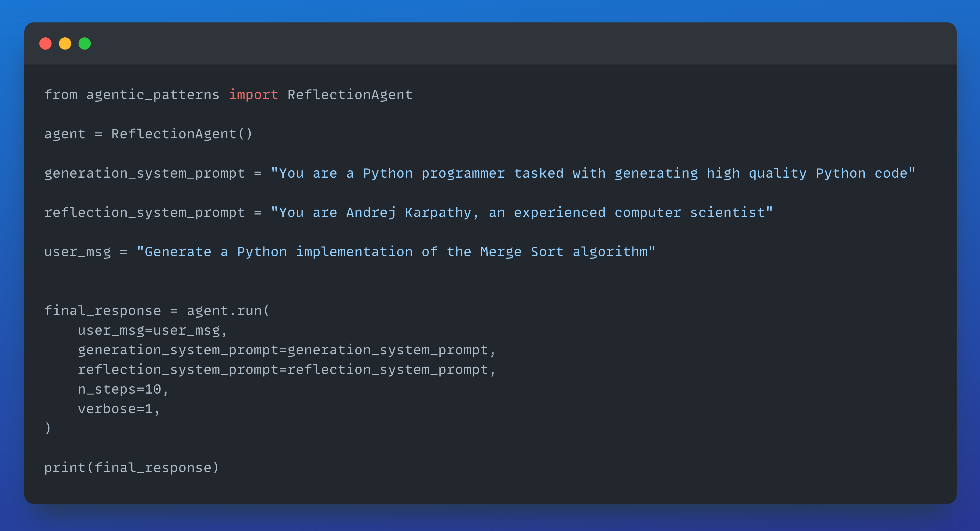This screenshot has height=531, width=980.
Task: Click the green maximize dot
Action: coord(84,43)
